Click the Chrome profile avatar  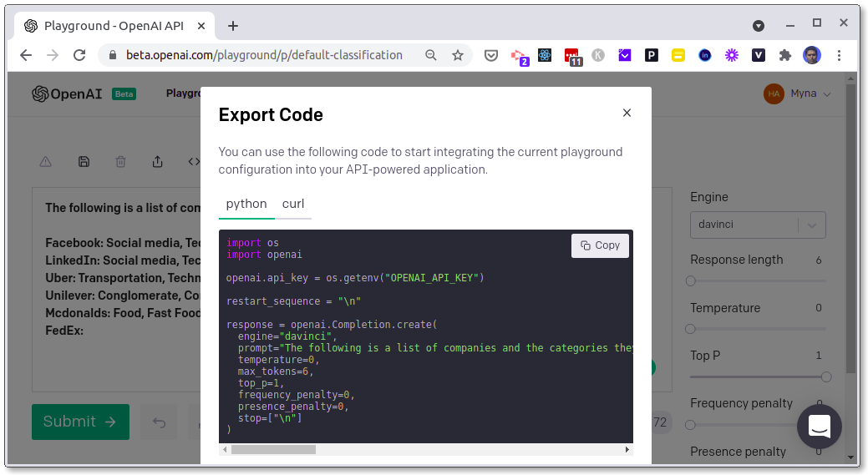click(x=812, y=55)
